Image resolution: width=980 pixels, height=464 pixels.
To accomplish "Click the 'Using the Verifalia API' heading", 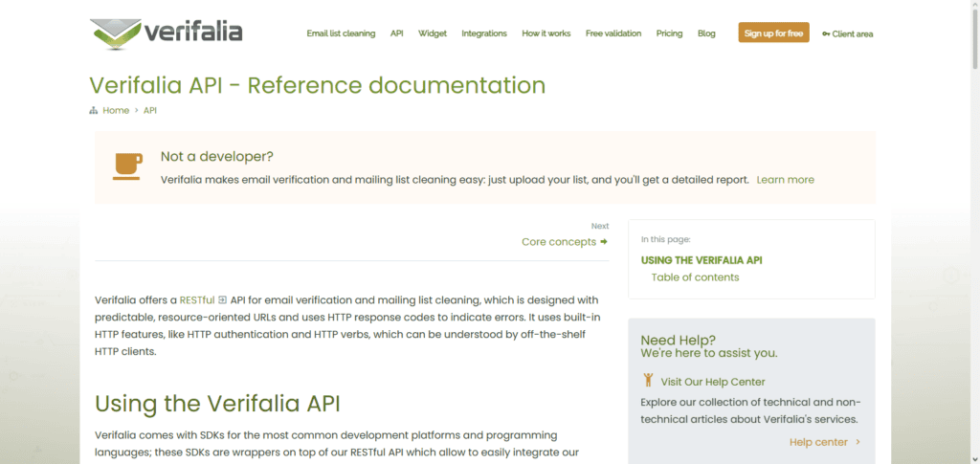I will pyautogui.click(x=217, y=404).
